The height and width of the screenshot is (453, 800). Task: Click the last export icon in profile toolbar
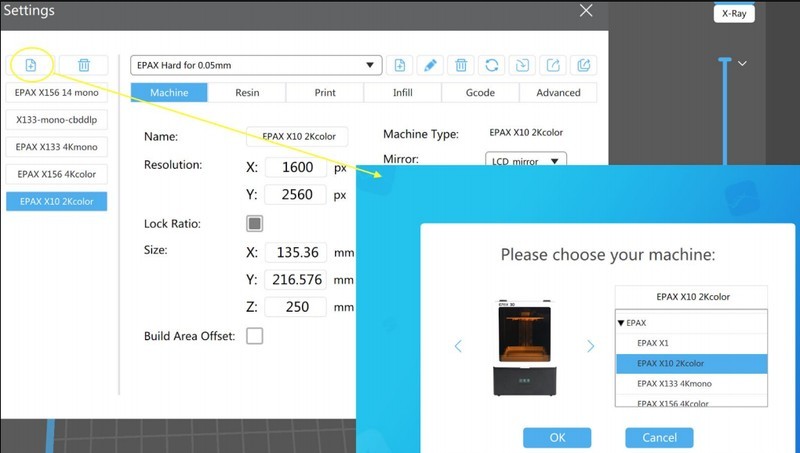[583, 65]
